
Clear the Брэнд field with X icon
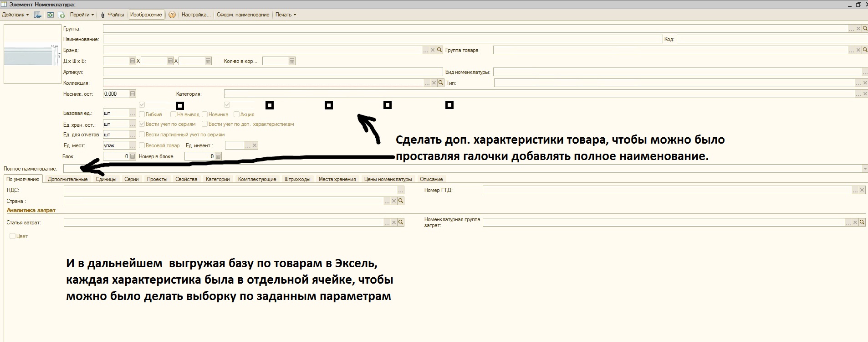[x=433, y=50]
